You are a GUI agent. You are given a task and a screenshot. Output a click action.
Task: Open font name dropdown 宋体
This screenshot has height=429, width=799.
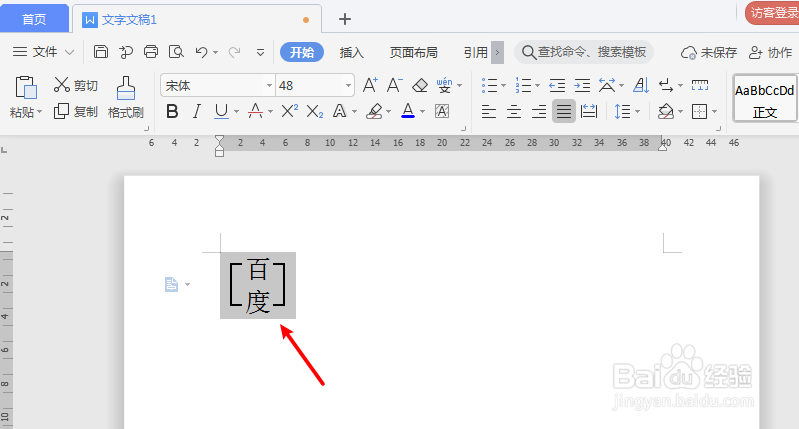pyautogui.click(x=269, y=86)
